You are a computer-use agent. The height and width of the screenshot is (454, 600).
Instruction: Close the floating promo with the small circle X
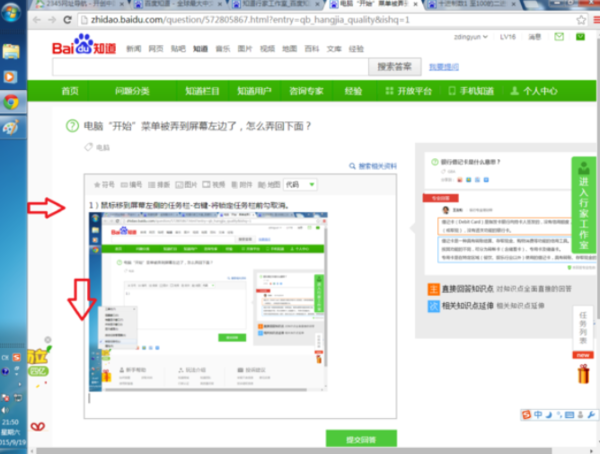(48, 340)
